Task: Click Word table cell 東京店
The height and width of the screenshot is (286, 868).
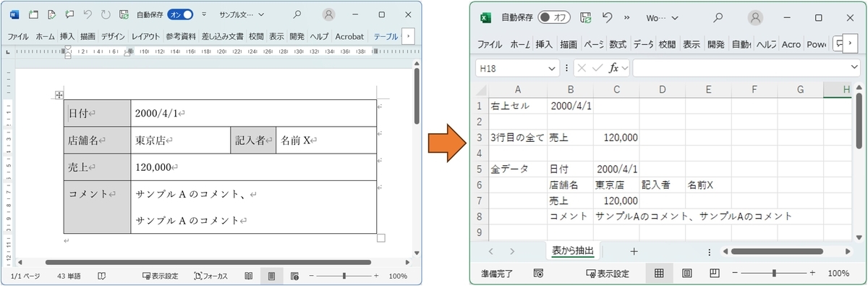Action: click(181, 140)
